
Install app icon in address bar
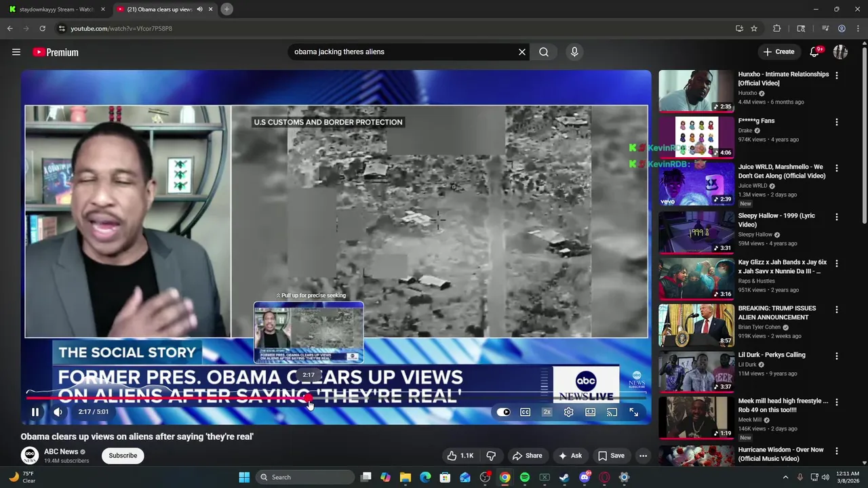tap(739, 28)
